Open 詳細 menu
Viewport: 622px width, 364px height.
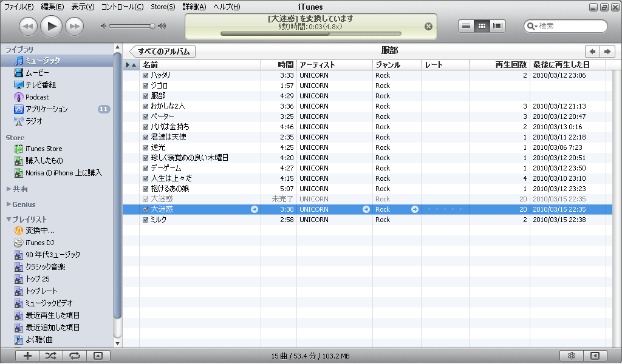coord(194,7)
